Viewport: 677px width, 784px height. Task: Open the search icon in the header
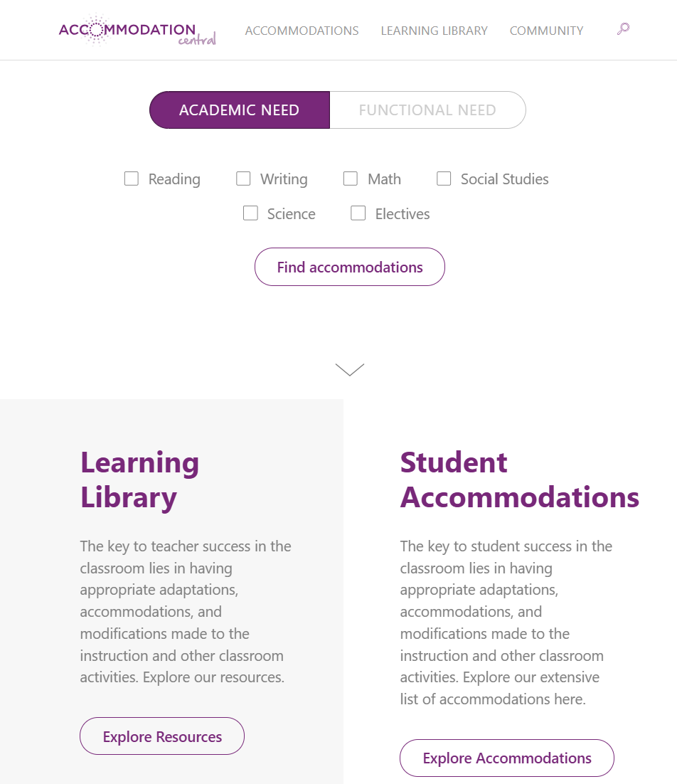pyautogui.click(x=622, y=28)
